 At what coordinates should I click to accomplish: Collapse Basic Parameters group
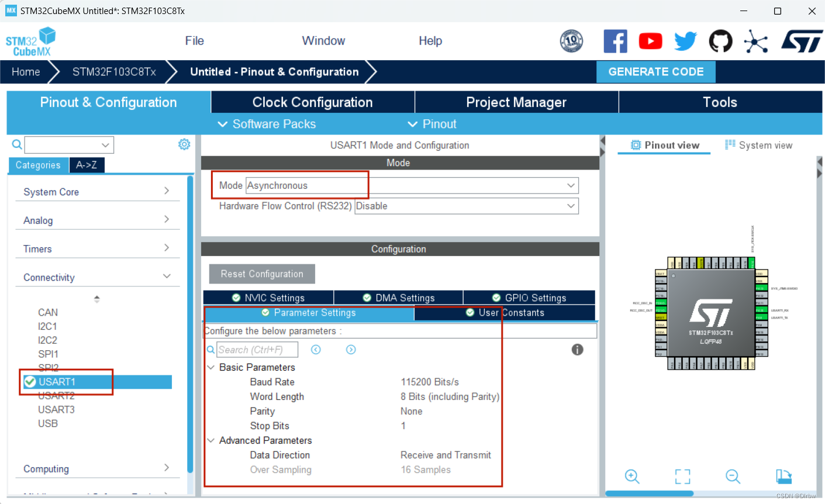tap(211, 367)
